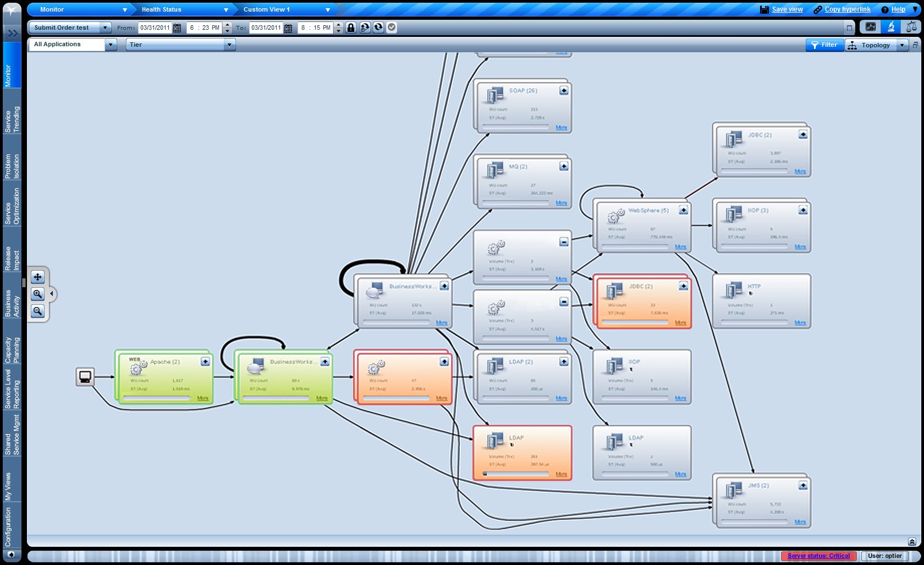Click the restore panel icon beside Topology
The width and height of the screenshot is (924, 565).
(x=915, y=45)
